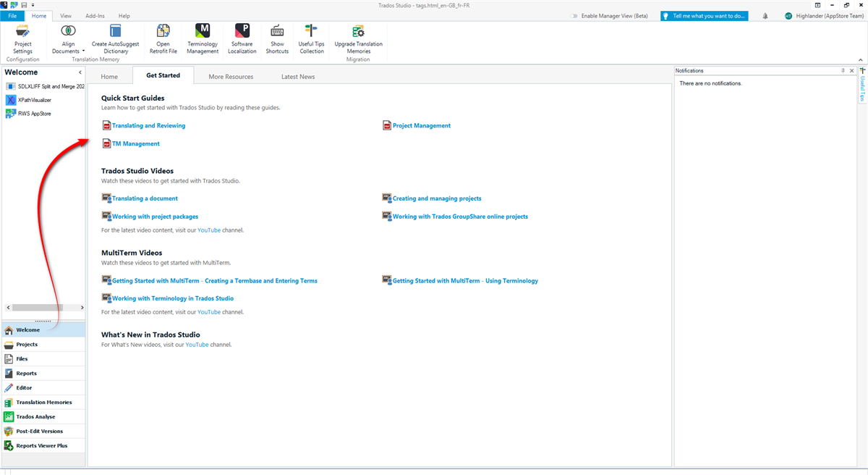Open the Reports Viewer Plus view

pyautogui.click(x=43, y=446)
